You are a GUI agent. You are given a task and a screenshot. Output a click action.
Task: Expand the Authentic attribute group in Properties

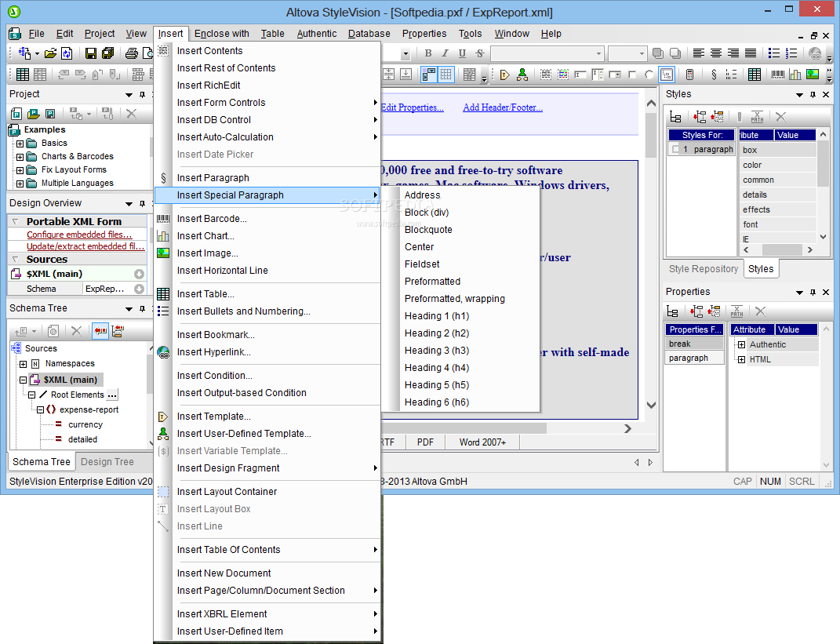click(741, 344)
